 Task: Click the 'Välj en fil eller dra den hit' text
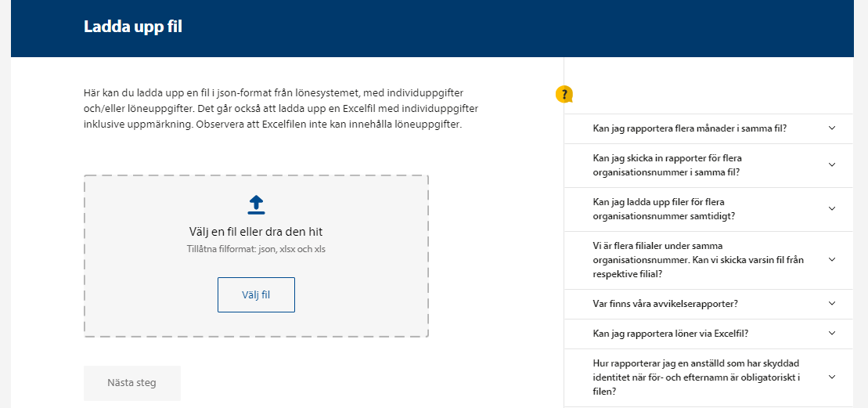coord(256,232)
